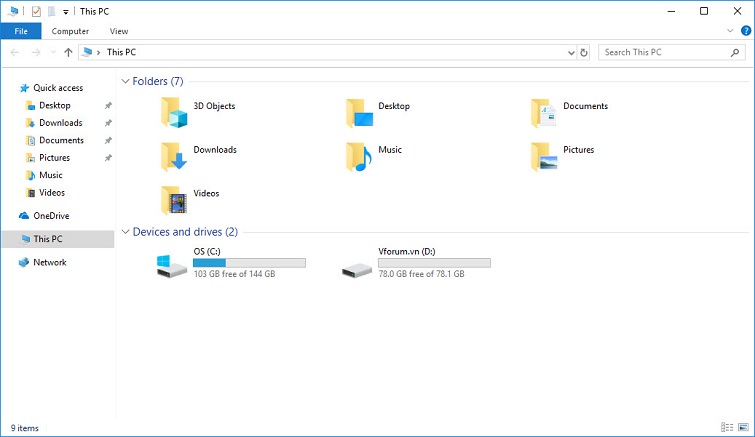
Task: Open the Videos folder icon
Action: point(174,200)
